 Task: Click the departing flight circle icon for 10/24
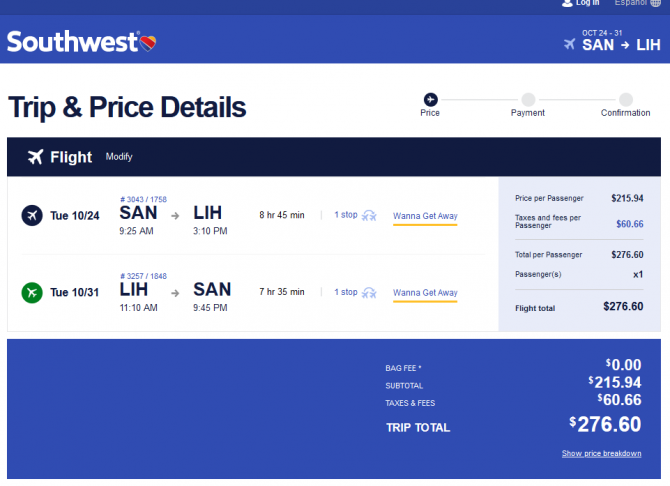[32, 215]
